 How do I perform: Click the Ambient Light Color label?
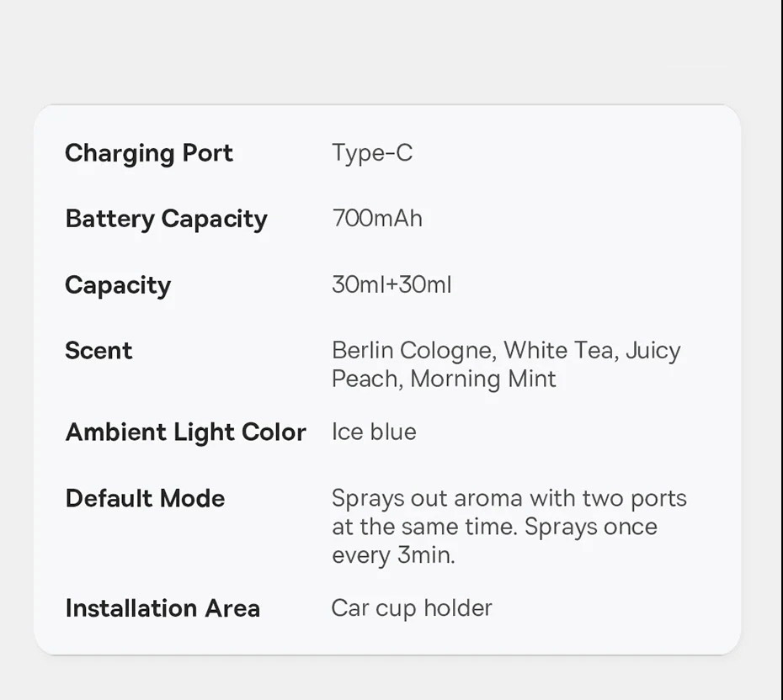pos(185,432)
